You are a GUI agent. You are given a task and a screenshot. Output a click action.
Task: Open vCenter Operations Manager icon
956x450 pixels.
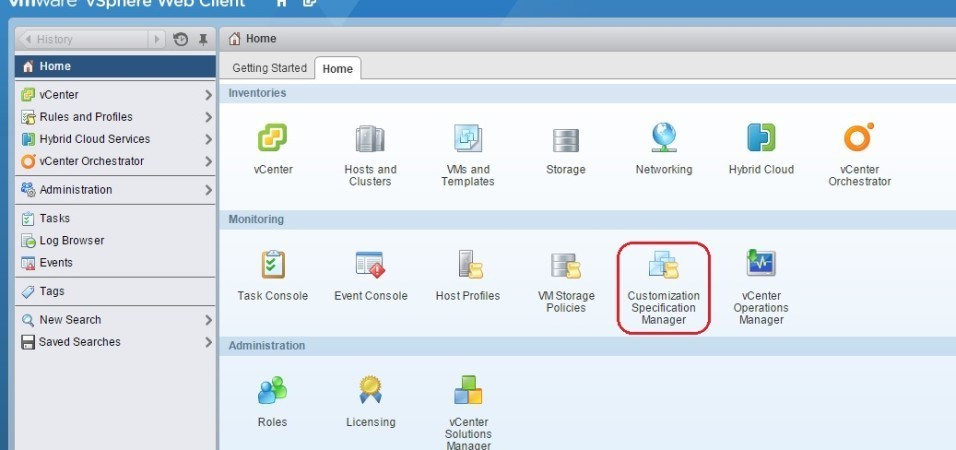[x=761, y=263]
